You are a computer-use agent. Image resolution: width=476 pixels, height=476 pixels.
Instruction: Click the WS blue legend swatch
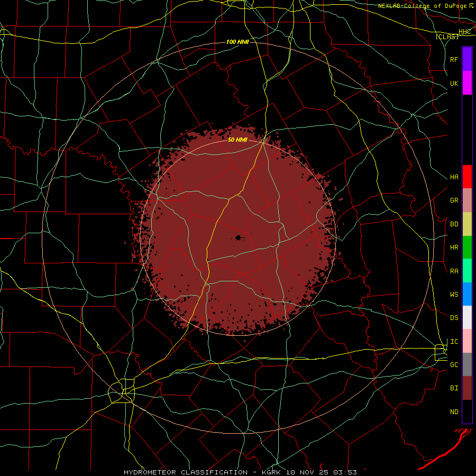[467, 294]
